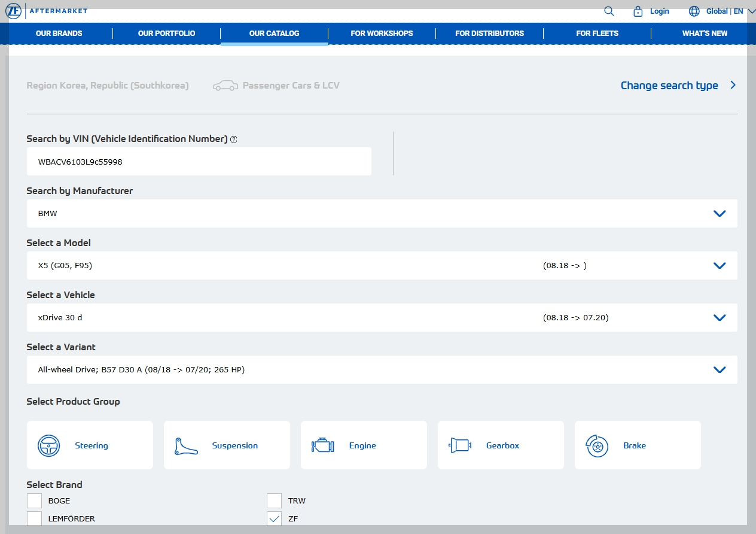Click the VIN input field
The height and width of the screenshot is (534, 756).
tap(199, 162)
